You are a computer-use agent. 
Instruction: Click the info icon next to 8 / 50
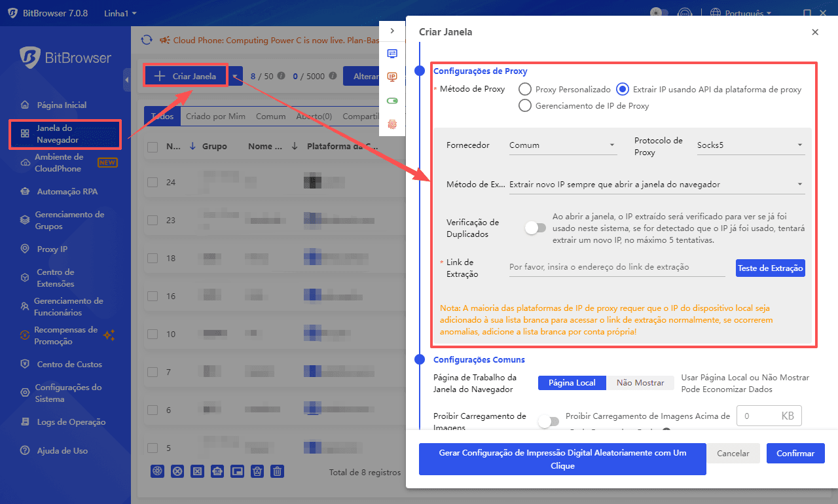pos(282,76)
